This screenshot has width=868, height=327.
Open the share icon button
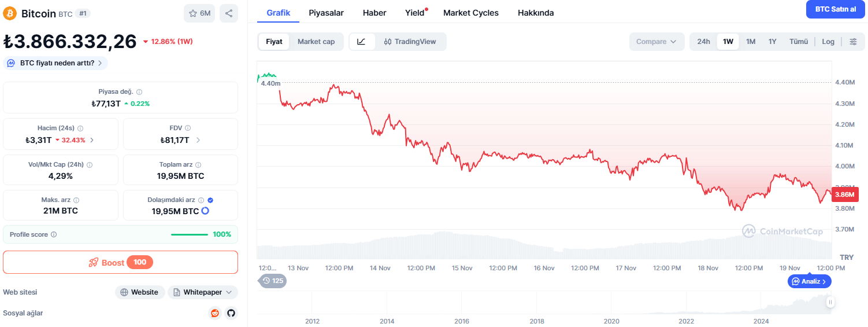(229, 13)
